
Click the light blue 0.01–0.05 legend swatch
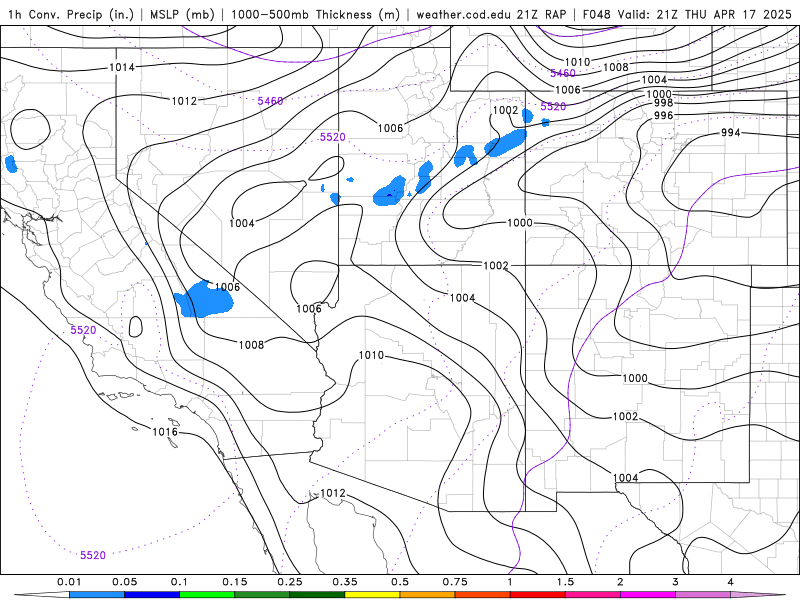[97, 595]
